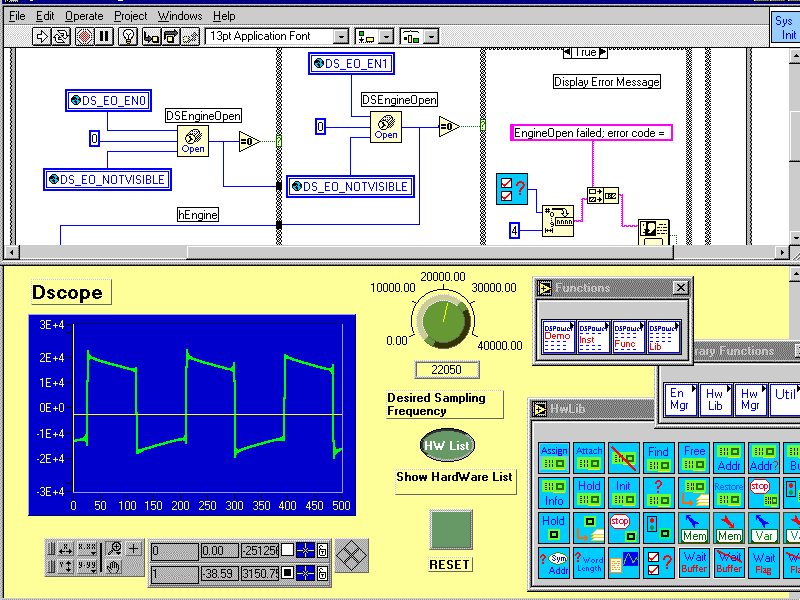
Task: Pick the graph zoom magnifier tool
Action: pyautogui.click(x=115, y=548)
